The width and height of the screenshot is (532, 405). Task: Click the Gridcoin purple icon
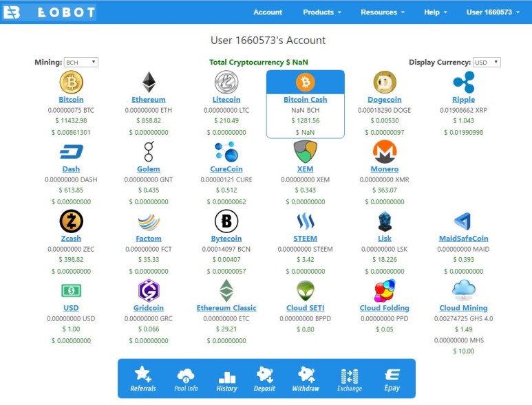149,290
